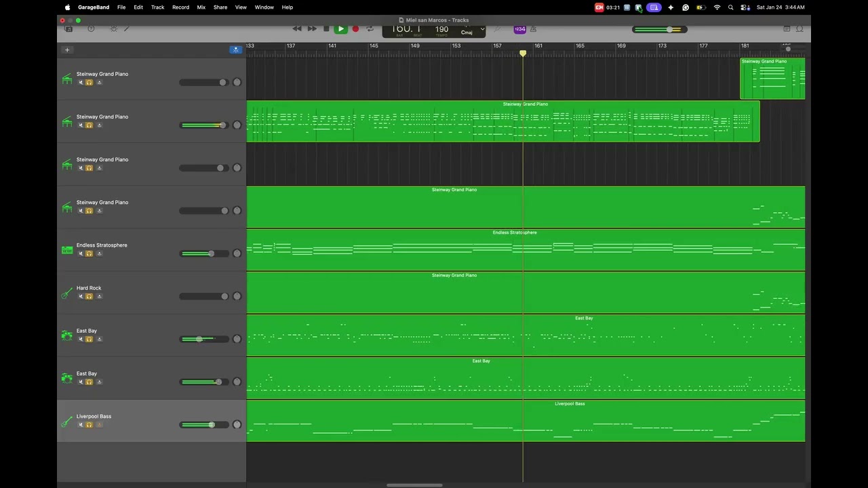Open the Cmaj key signature popup

pyautogui.click(x=467, y=32)
